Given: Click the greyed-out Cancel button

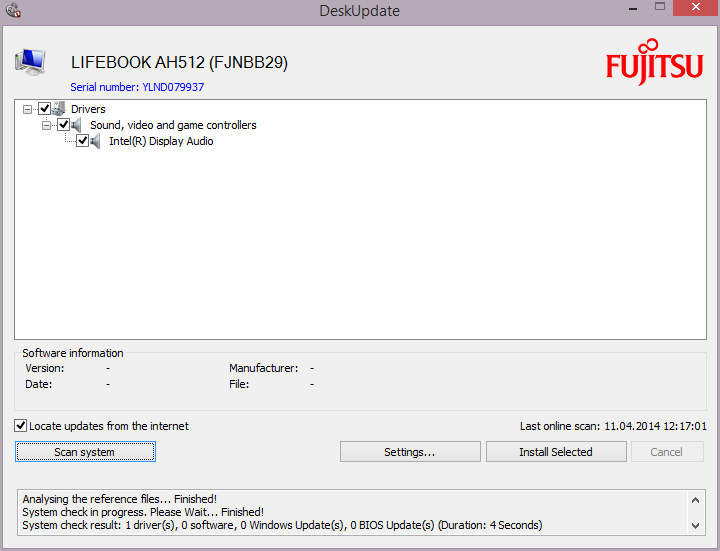Looking at the screenshot, I should (667, 452).
